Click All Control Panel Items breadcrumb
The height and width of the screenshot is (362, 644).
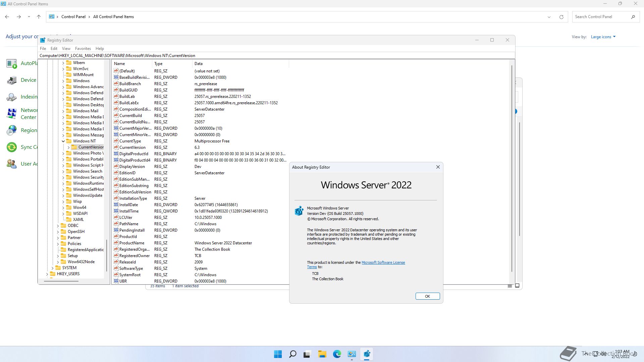pyautogui.click(x=113, y=17)
